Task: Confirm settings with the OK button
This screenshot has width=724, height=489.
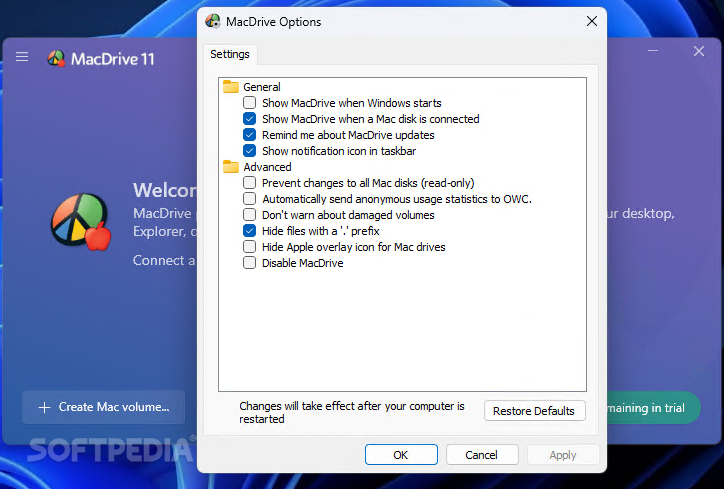Action: click(401, 455)
